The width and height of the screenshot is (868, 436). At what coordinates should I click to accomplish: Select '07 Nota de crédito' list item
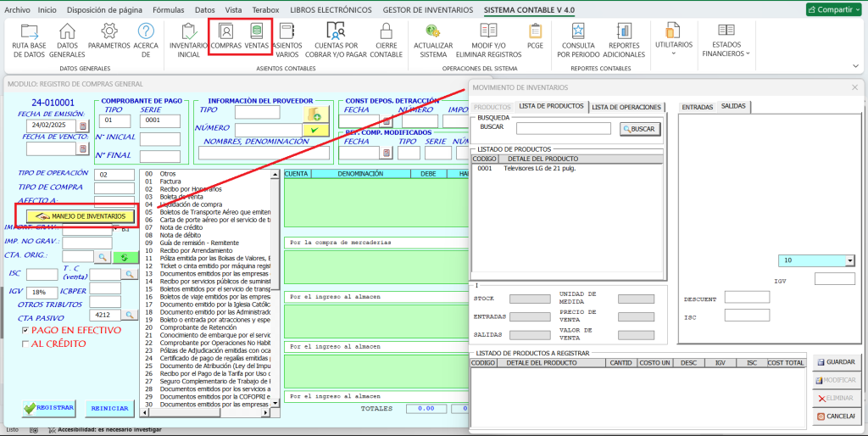point(205,227)
